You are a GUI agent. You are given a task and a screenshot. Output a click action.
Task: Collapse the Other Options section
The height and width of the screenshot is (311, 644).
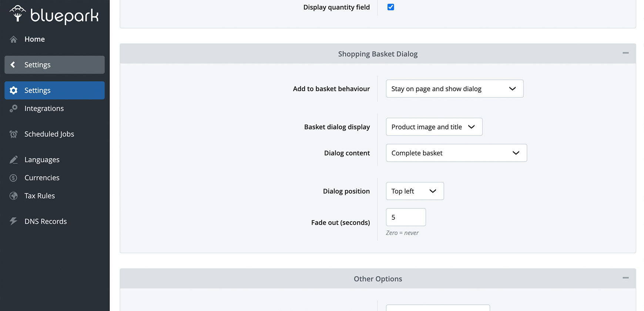tap(625, 278)
